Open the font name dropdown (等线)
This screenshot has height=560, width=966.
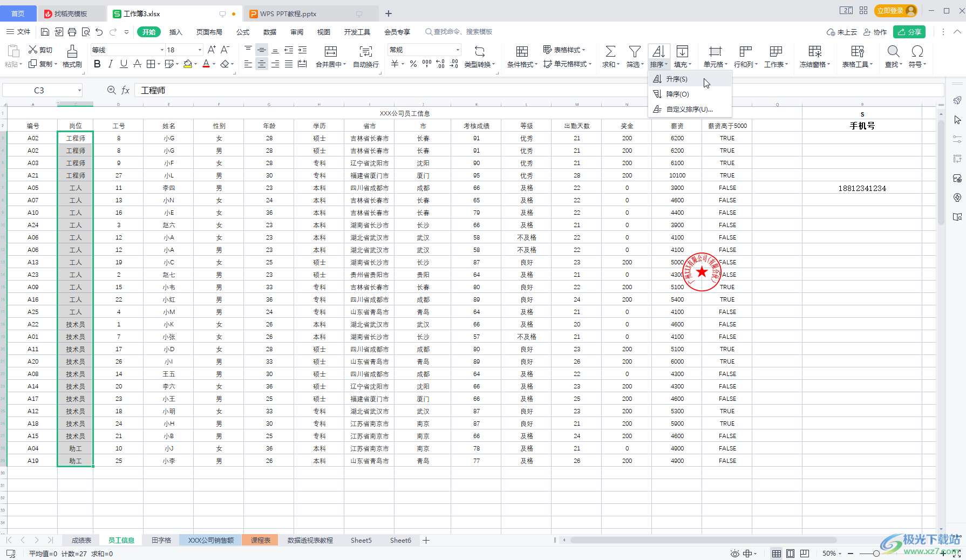pos(162,50)
